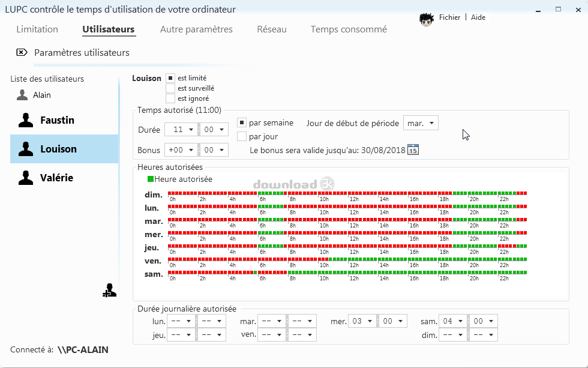Open the bonus validity calendar icon
This screenshot has height=368, width=588.
413,149
